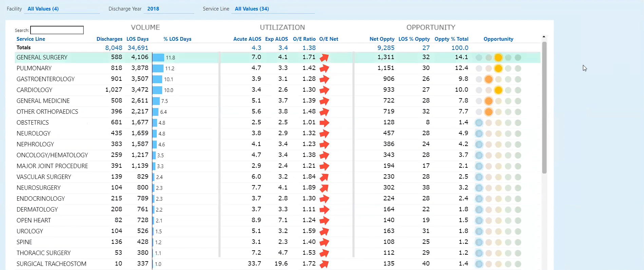Click the vertical scrollbar thumb
Viewport: 644px width, 270px height.
point(544,107)
